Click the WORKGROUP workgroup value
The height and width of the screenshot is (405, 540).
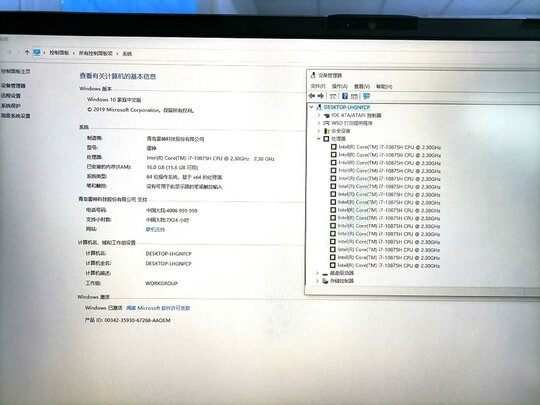[x=162, y=283]
